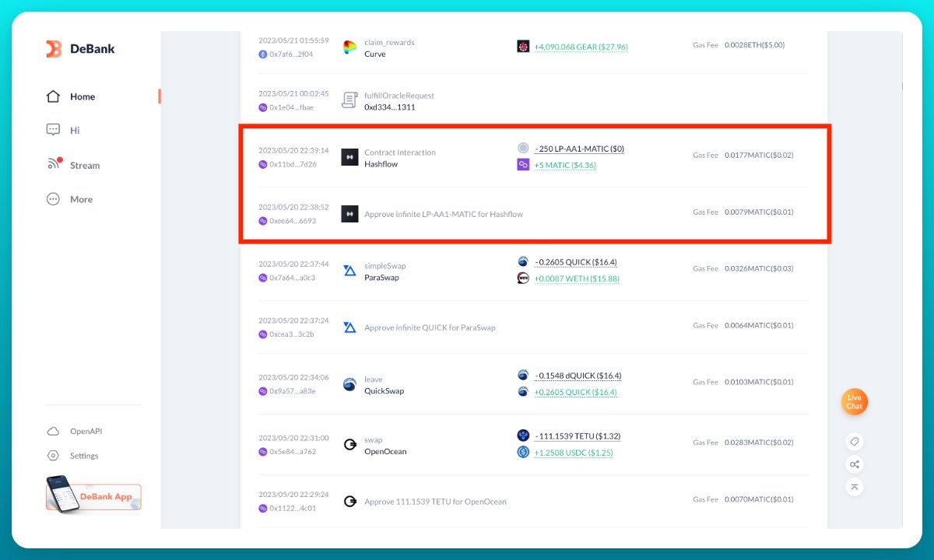
Task: Click the OpenOcean protocol name in swap row
Action: click(x=385, y=452)
